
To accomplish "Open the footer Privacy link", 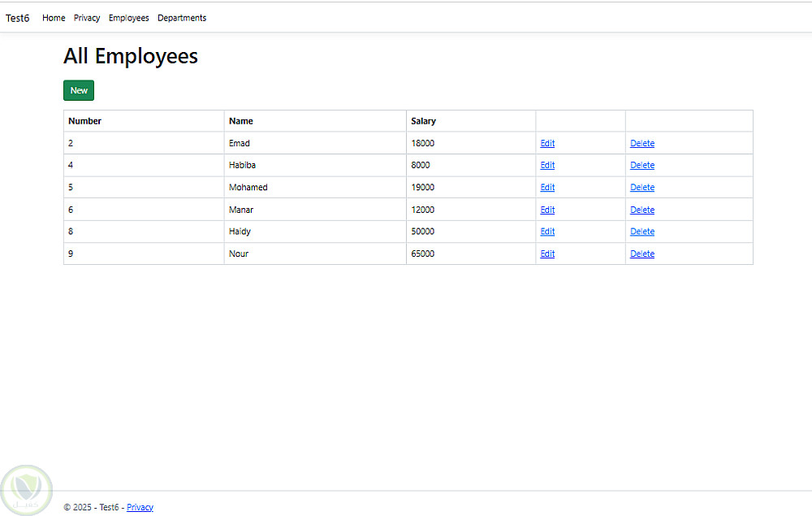I will (x=140, y=507).
